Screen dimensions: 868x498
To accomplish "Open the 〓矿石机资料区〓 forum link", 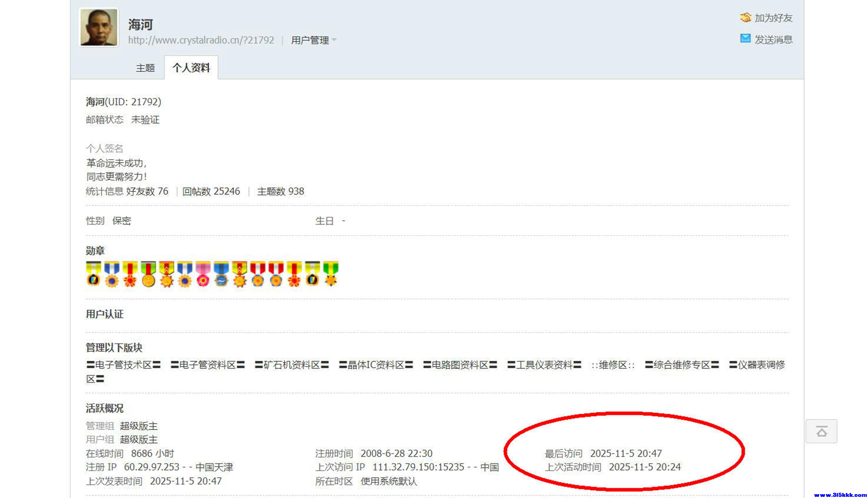I will (x=292, y=365).
